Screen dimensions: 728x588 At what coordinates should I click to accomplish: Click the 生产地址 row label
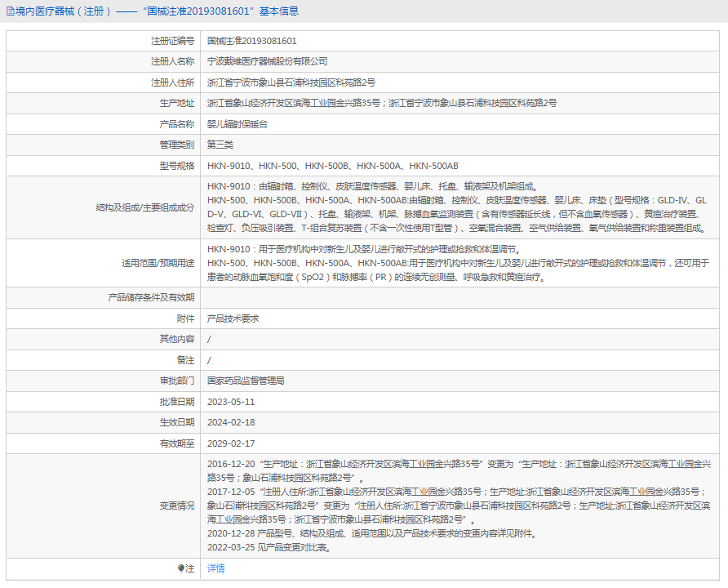[176, 103]
